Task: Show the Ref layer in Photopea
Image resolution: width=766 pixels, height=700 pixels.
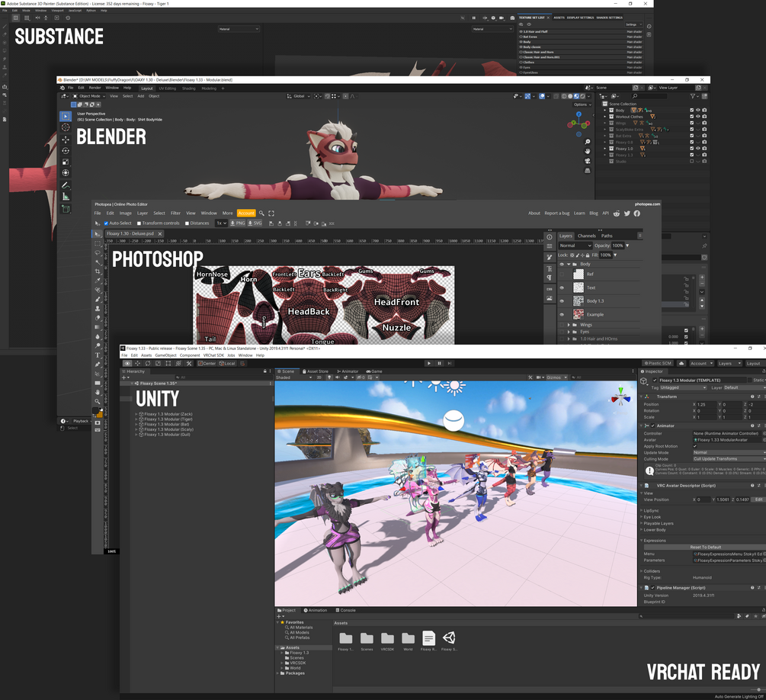Action: pyautogui.click(x=562, y=275)
